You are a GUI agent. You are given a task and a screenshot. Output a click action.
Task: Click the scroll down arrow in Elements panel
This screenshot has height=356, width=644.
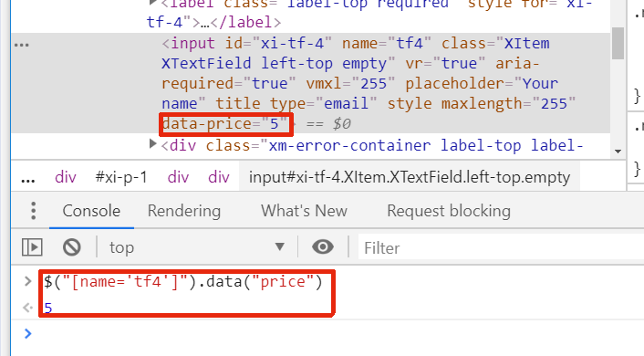click(x=618, y=152)
